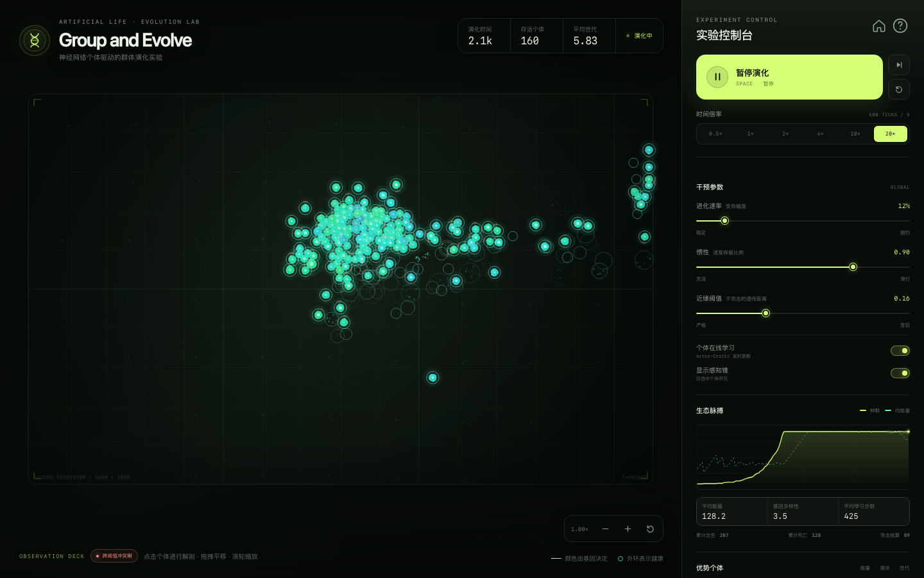Set time rate to 0.5×
924x578 pixels.
(x=715, y=134)
